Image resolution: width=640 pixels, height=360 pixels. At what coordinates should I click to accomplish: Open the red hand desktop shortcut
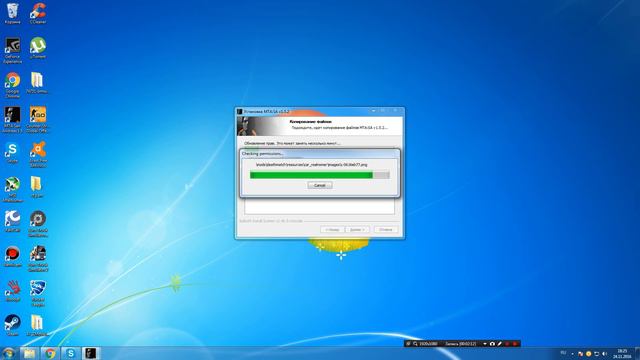pyautogui.click(x=12, y=291)
